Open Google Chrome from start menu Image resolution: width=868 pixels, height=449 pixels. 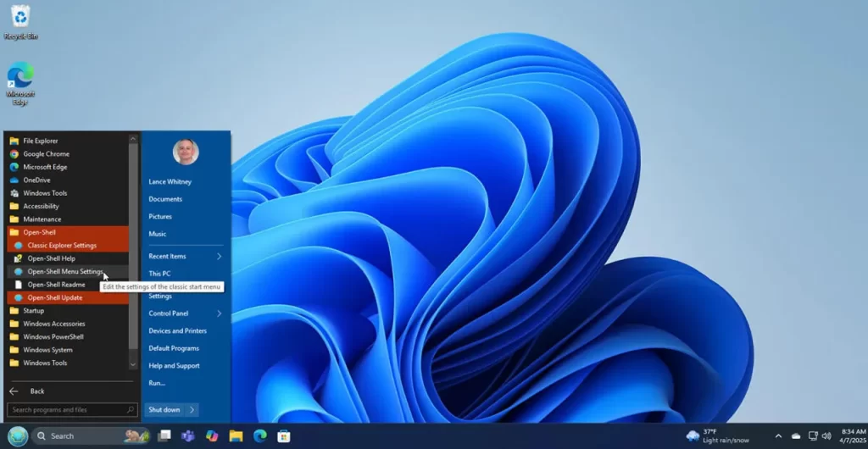pos(46,154)
